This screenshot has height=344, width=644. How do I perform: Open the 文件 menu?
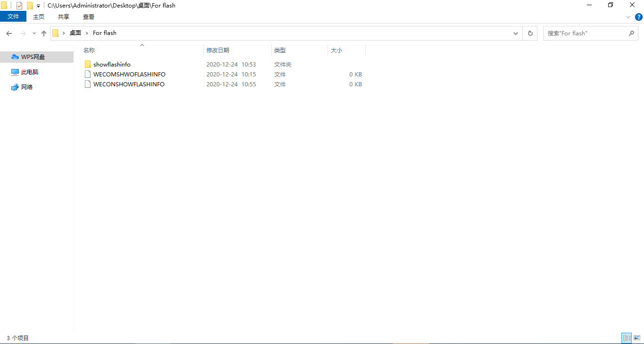click(13, 17)
